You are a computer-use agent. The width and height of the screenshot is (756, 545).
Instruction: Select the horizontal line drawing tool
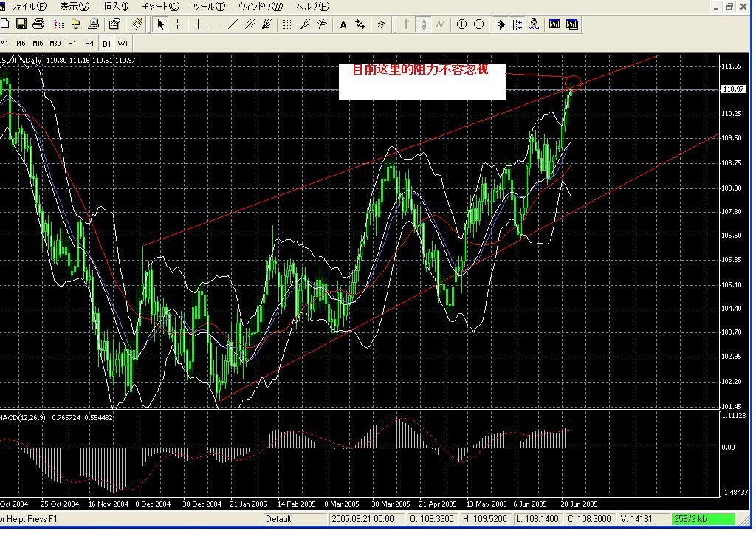[x=216, y=24]
